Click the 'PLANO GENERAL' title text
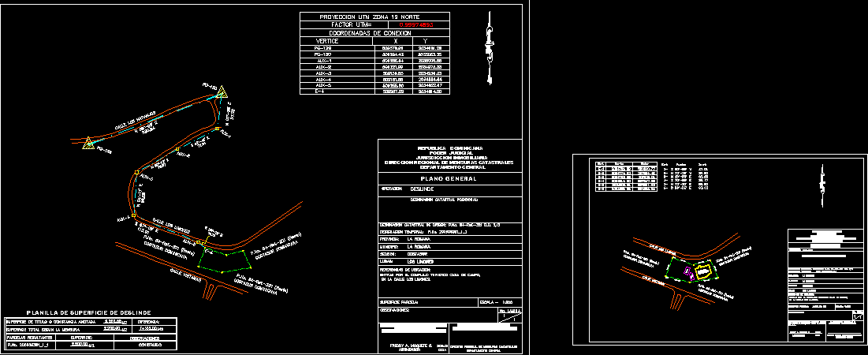The width and height of the screenshot is (868, 355). tap(449, 179)
